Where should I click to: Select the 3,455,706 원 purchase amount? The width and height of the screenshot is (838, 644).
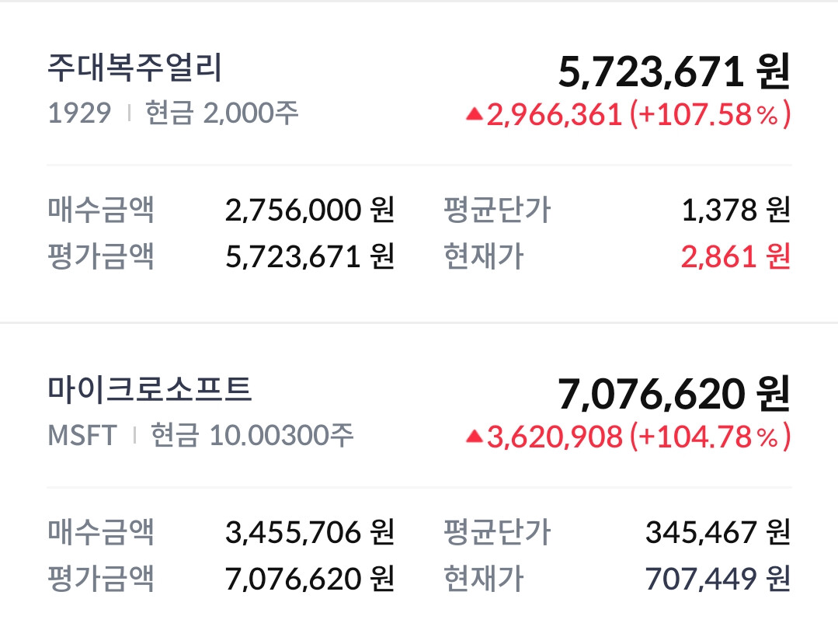310,532
